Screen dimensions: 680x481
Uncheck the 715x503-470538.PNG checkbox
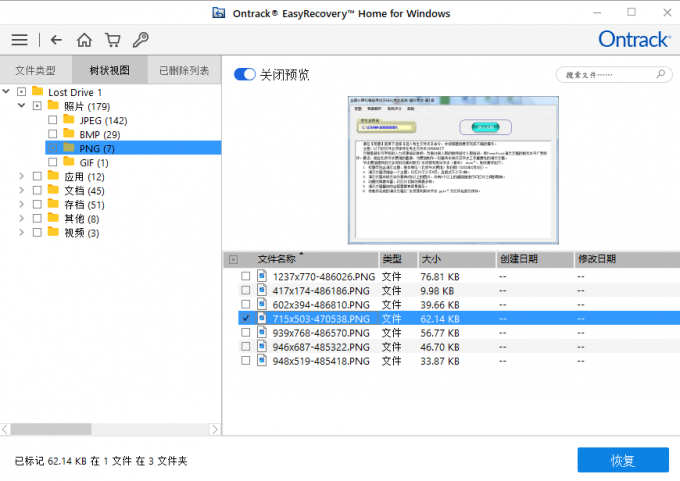(x=246, y=318)
